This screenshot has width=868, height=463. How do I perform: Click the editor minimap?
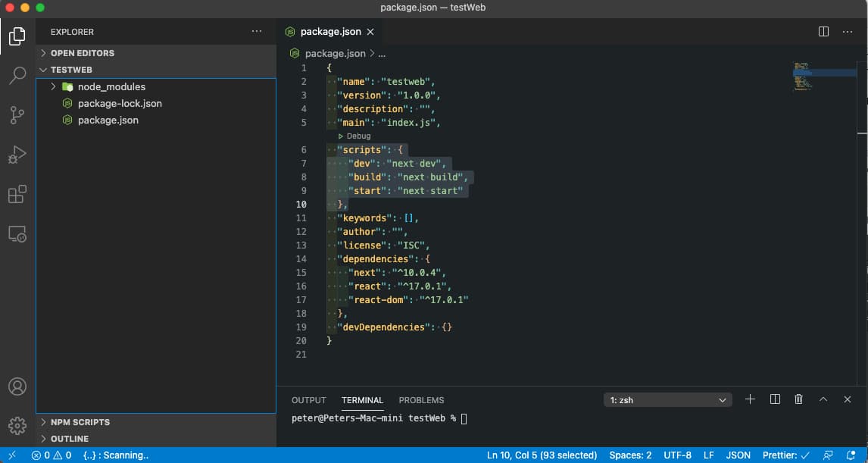[825, 76]
